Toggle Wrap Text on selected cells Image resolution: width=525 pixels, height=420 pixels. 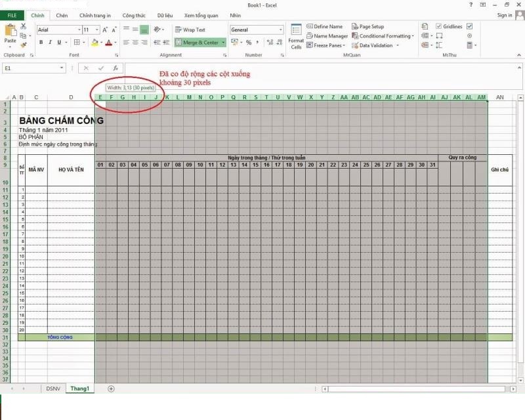point(190,30)
